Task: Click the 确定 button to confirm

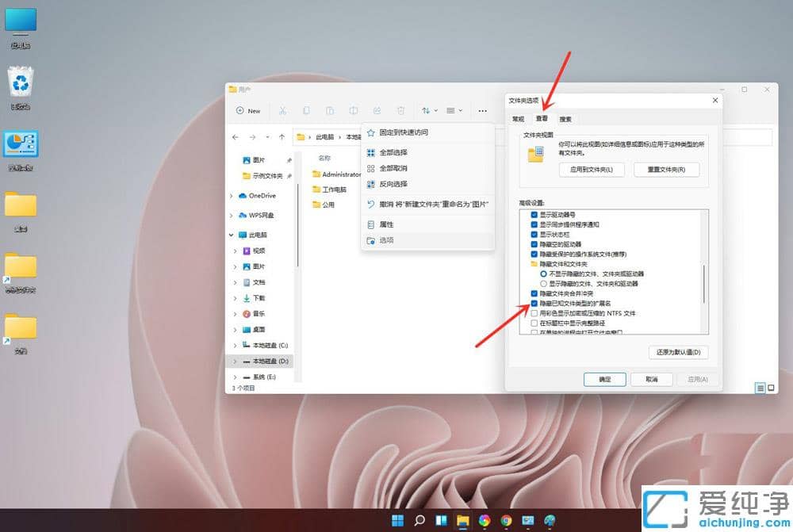Action: point(604,379)
